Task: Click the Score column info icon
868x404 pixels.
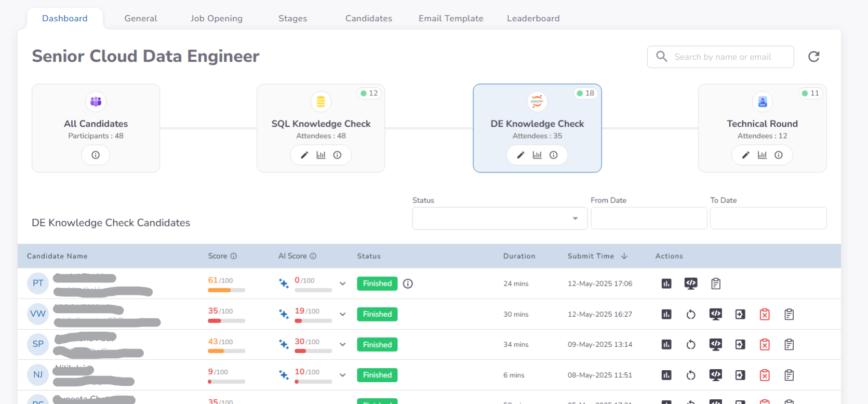Action: (234, 256)
